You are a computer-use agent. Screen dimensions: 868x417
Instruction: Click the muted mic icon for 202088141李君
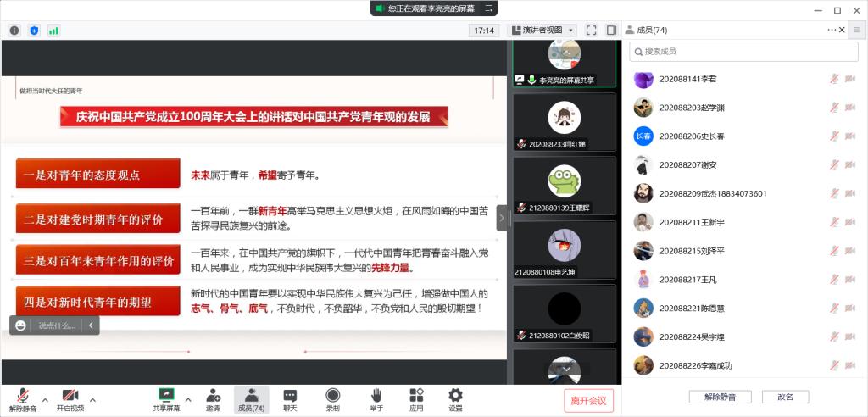[x=834, y=79]
